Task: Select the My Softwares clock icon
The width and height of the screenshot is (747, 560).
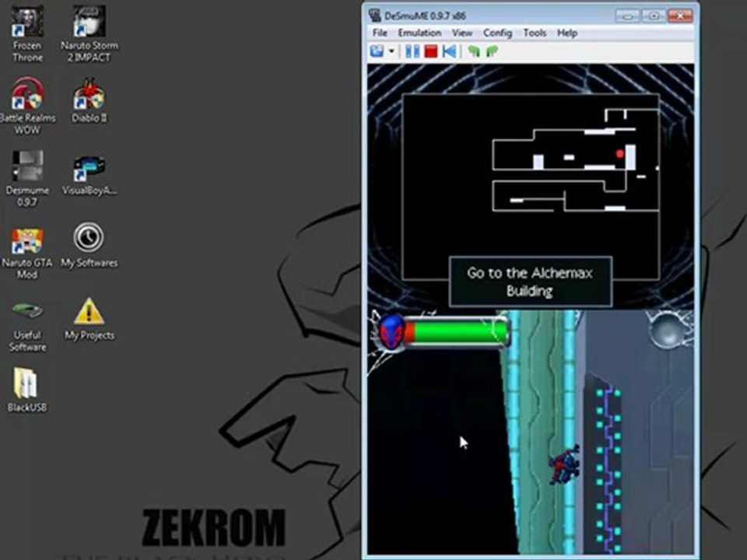Action: (x=89, y=246)
